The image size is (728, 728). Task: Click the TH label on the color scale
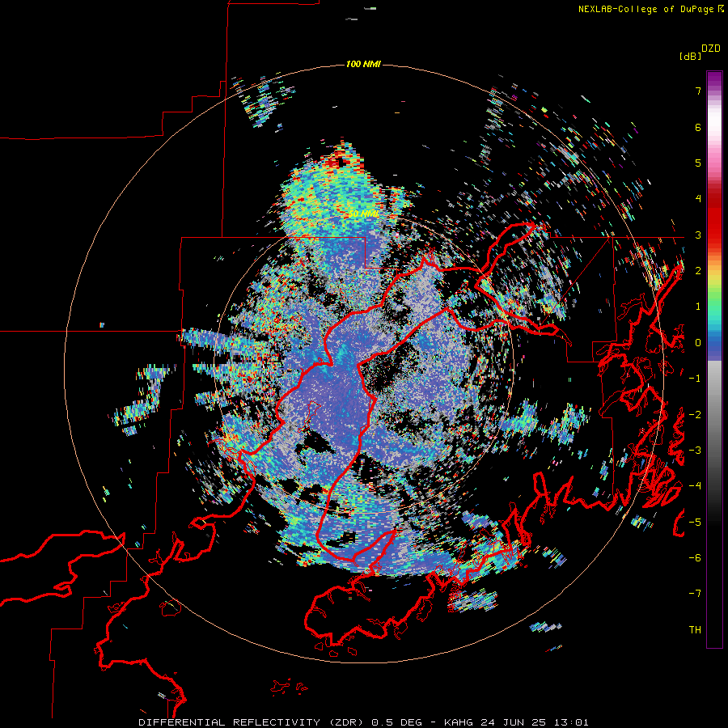pos(695,630)
